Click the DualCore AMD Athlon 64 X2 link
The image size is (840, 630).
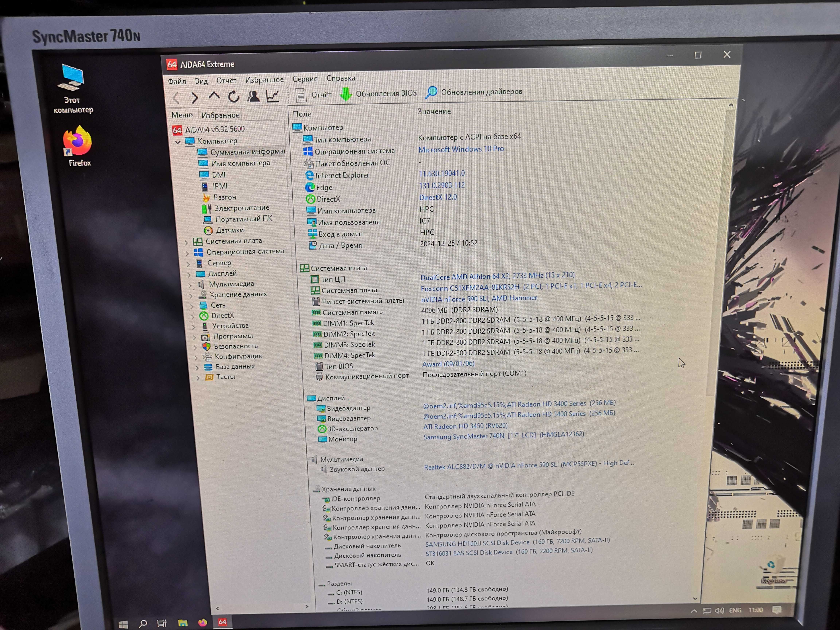497,276
